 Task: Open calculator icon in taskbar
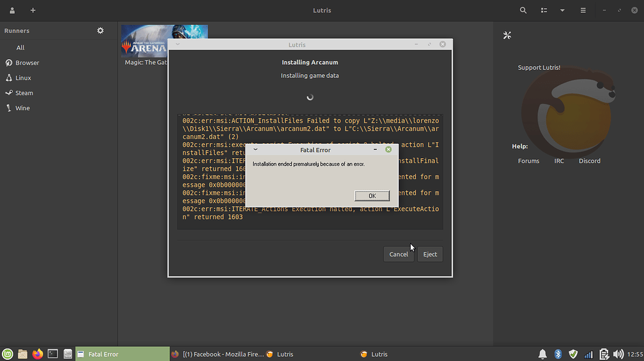click(x=68, y=354)
